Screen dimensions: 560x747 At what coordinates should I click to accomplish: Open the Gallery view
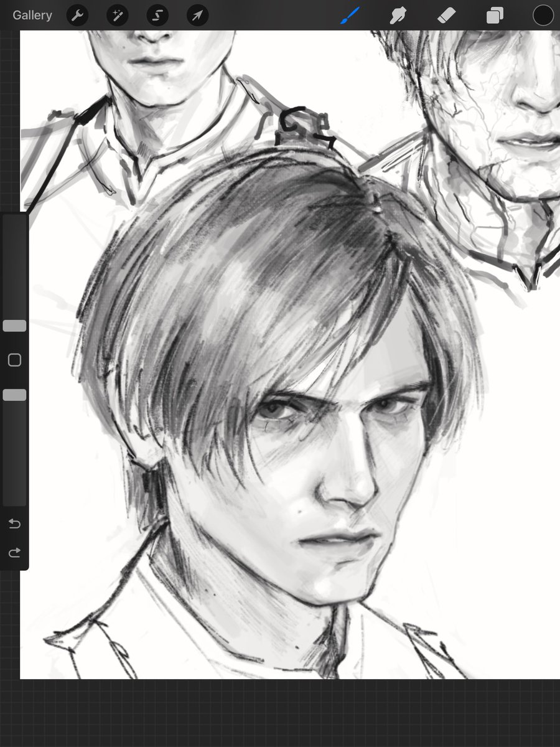click(32, 16)
